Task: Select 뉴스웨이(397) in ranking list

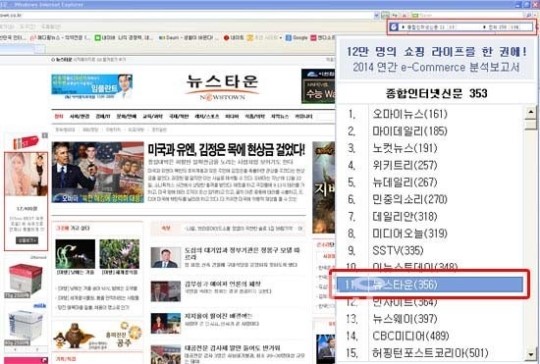Action: pos(405,319)
